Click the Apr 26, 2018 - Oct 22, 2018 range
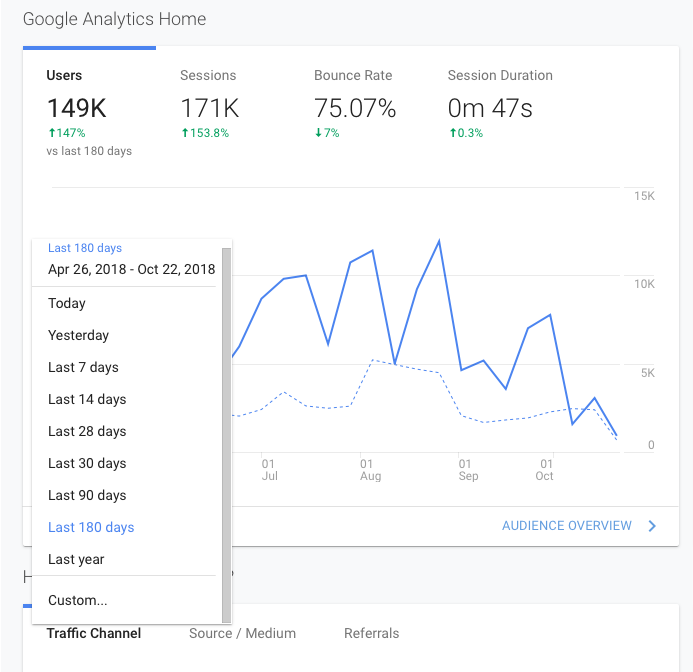 click(132, 269)
